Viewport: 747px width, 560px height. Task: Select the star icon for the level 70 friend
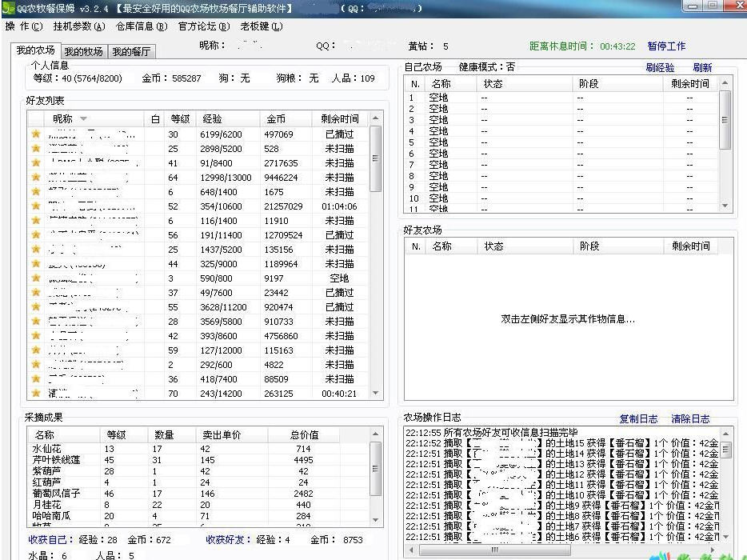click(35, 394)
